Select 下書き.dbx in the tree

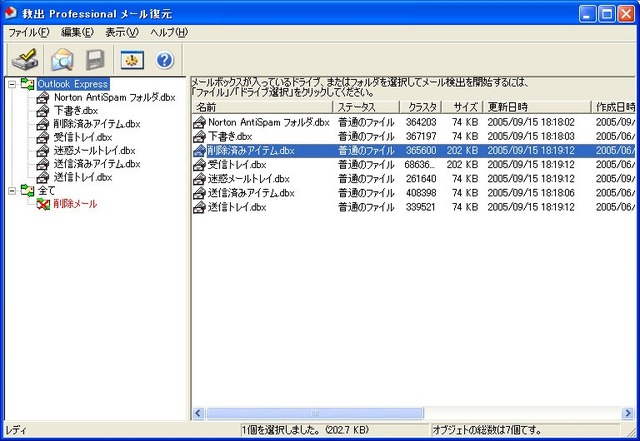pos(76,111)
